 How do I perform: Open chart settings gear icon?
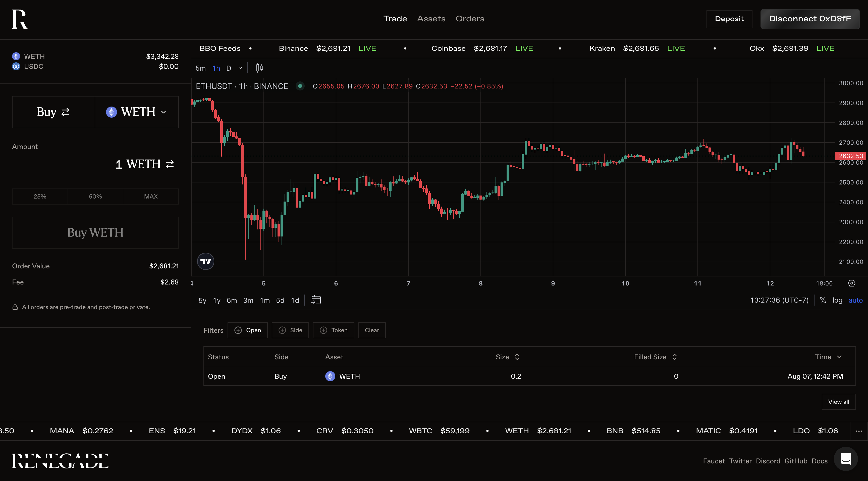pos(851,283)
